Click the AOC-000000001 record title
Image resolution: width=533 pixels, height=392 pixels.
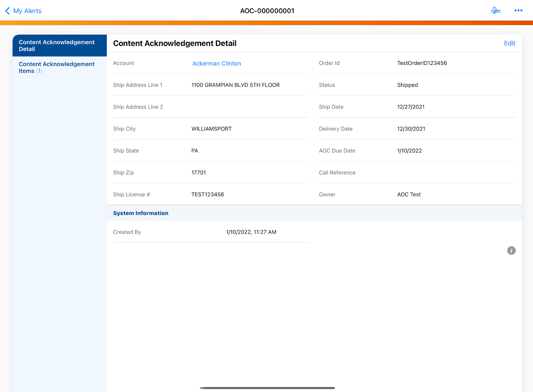pyautogui.click(x=267, y=11)
